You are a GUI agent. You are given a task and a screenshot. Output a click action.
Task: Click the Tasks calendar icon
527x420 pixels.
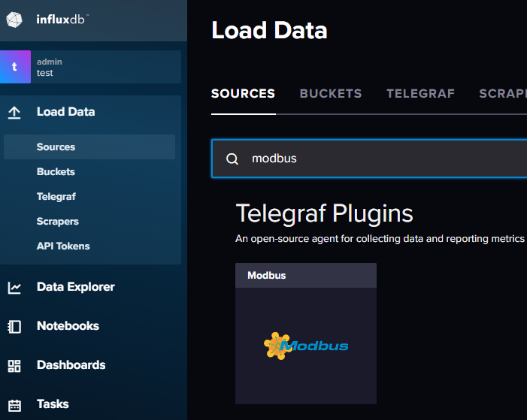(14, 404)
